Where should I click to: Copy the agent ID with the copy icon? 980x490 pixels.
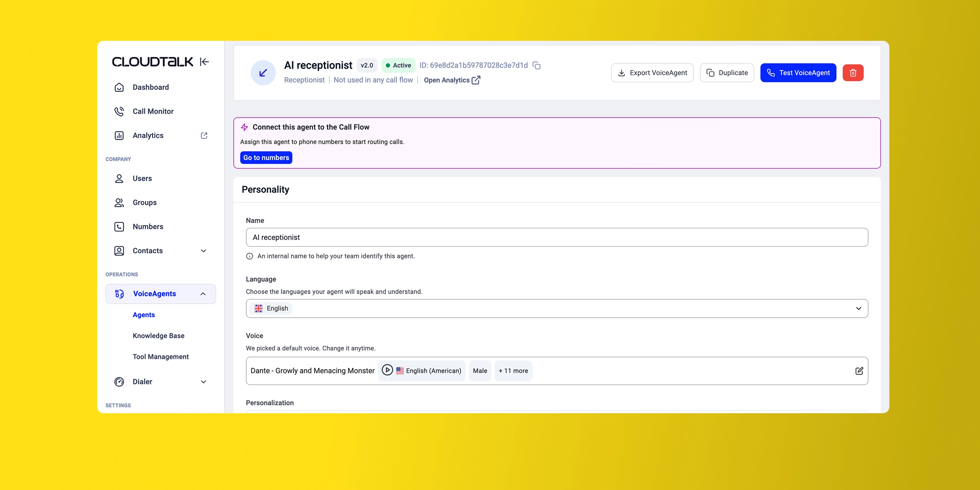[537, 65]
